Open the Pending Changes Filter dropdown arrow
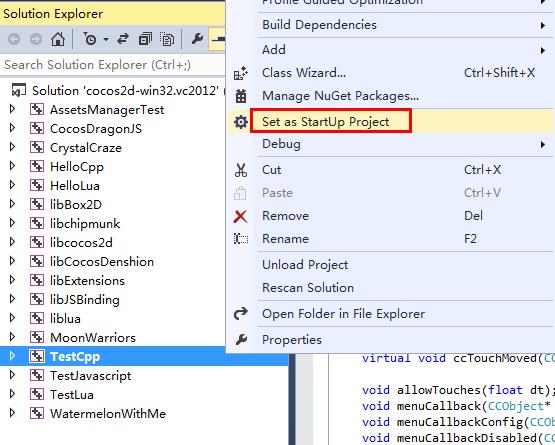Screen dimensions: 555x445 [x=105, y=39]
